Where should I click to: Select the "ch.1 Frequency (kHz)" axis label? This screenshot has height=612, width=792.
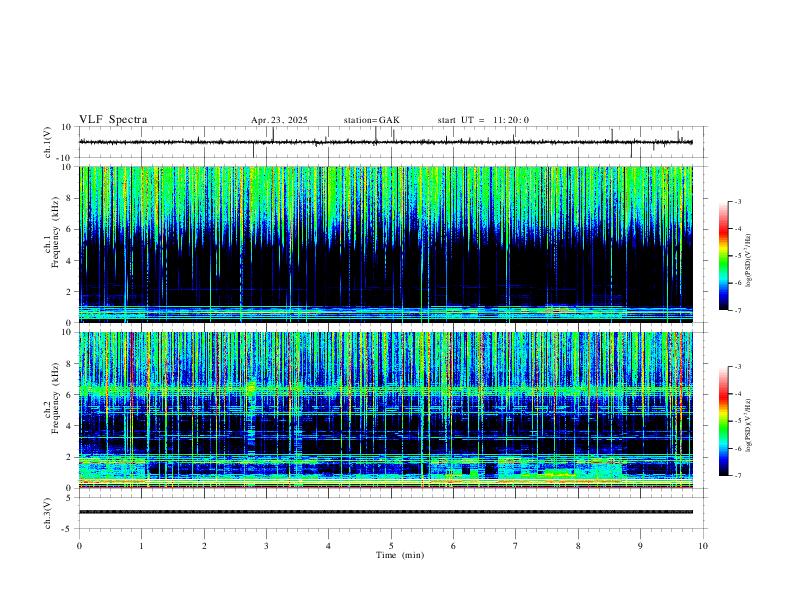(53, 232)
